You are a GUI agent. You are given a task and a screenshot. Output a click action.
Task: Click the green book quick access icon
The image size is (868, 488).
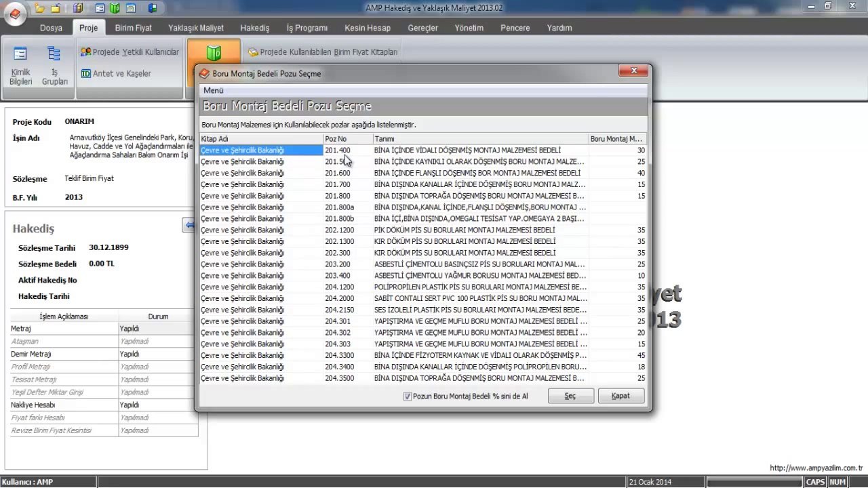point(115,8)
